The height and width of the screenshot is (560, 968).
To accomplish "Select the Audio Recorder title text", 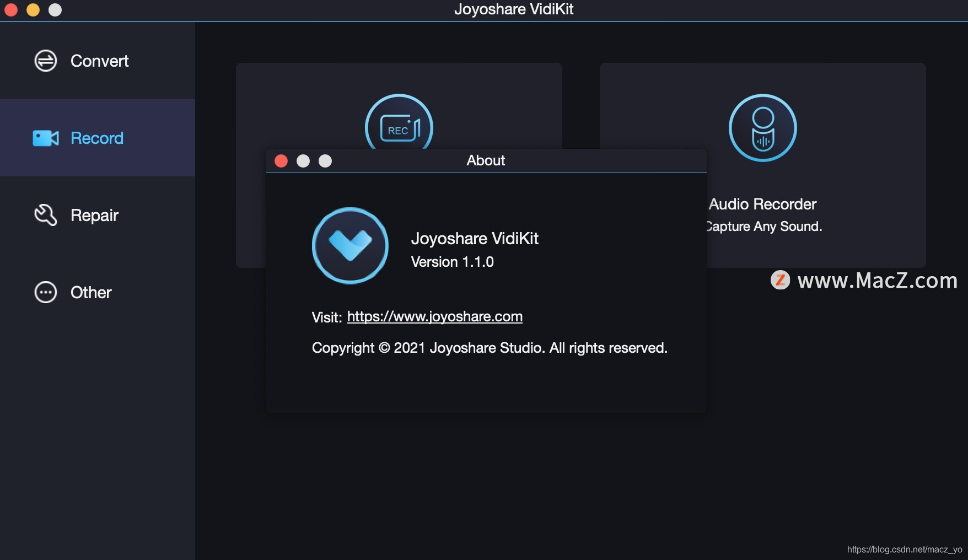I will click(762, 204).
